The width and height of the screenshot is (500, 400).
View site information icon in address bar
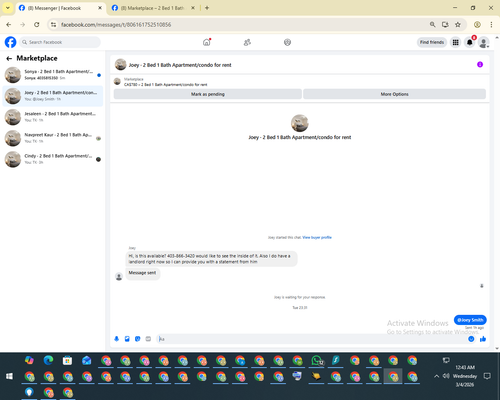coord(53,25)
